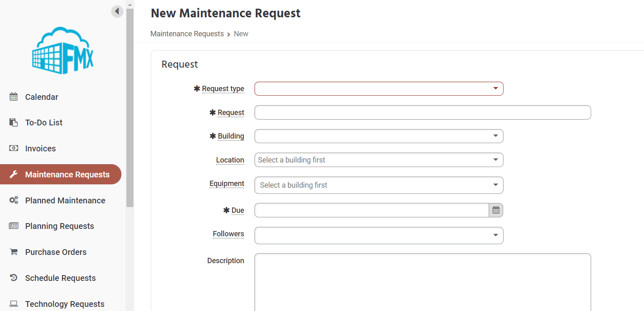Screen dimensions: 644x311
Task: Open Technology Requests in the sidebar
Action: 64,304
